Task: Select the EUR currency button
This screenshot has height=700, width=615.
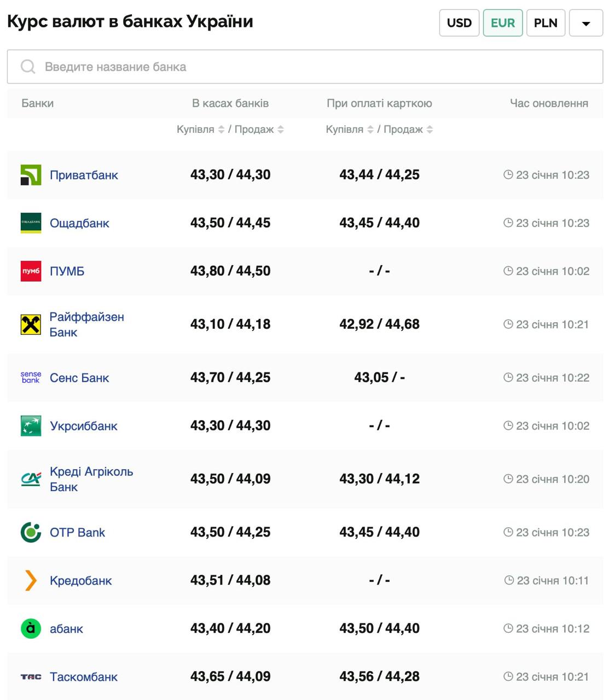Action: (502, 23)
